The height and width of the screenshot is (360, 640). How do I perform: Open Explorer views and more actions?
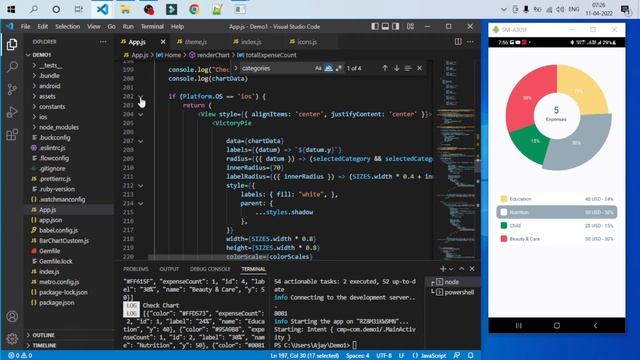(103, 42)
